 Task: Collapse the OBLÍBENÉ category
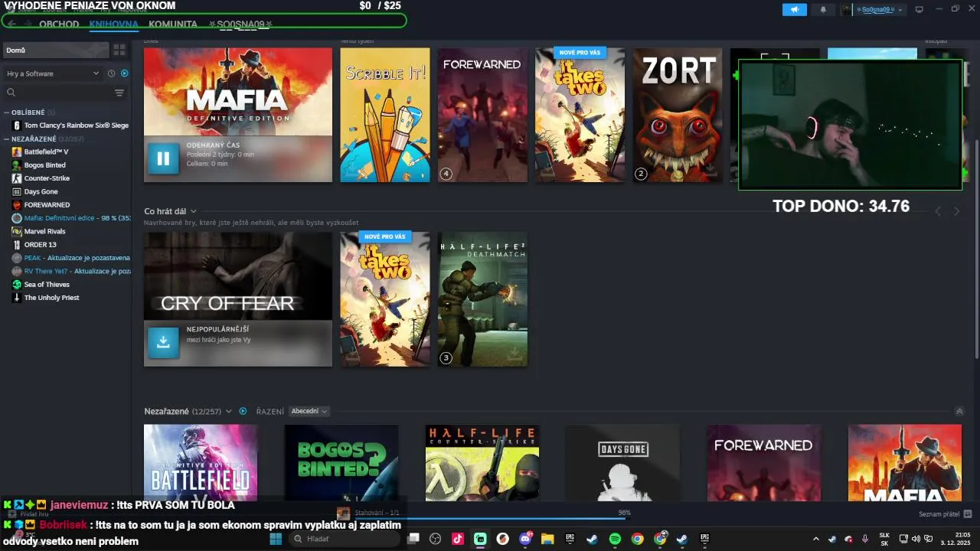point(7,112)
